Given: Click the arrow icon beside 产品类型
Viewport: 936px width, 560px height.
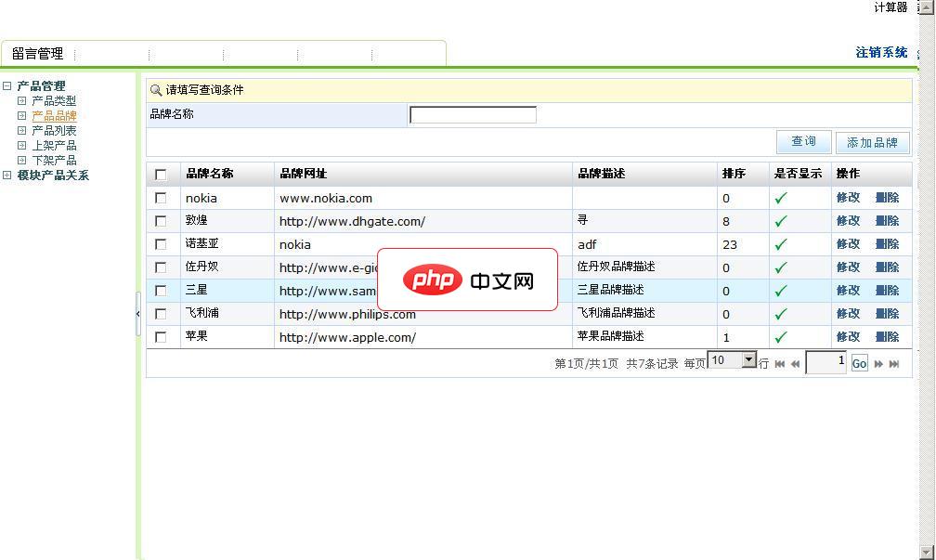Looking at the screenshot, I should pos(22,100).
